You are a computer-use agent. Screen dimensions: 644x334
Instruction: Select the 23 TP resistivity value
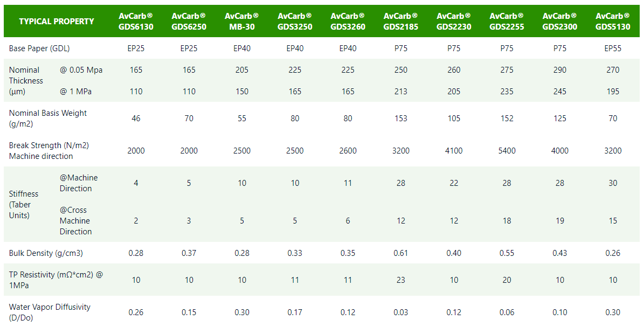pyautogui.click(x=400, y=280)
